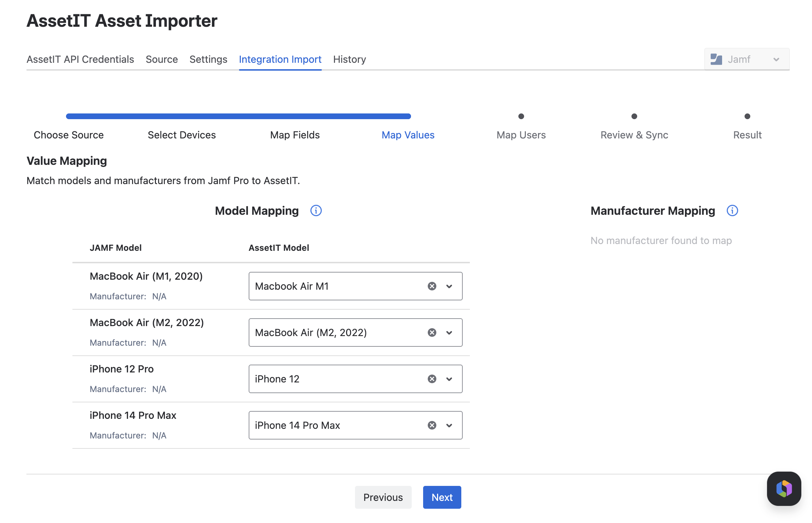Click the Model Mapping info icon

coord(316,211)
